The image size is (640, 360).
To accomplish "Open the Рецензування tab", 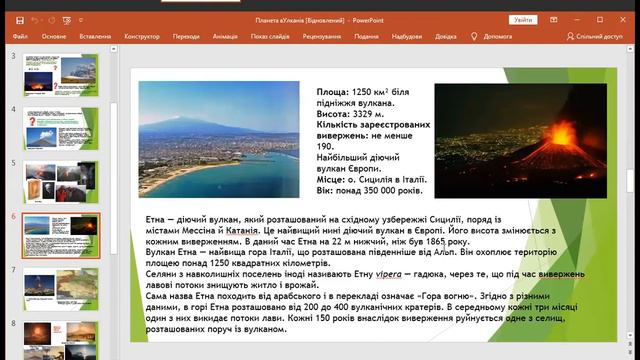I will 322,36.
